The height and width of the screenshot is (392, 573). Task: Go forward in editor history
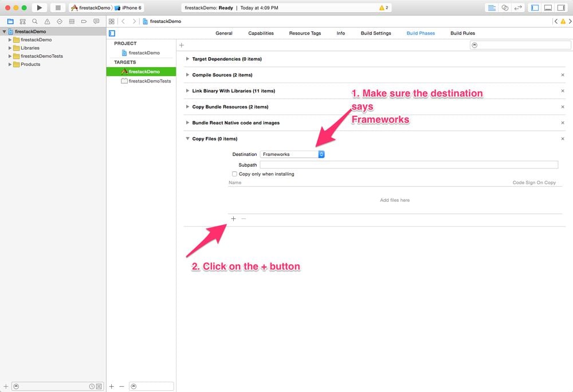click(134, 22)
